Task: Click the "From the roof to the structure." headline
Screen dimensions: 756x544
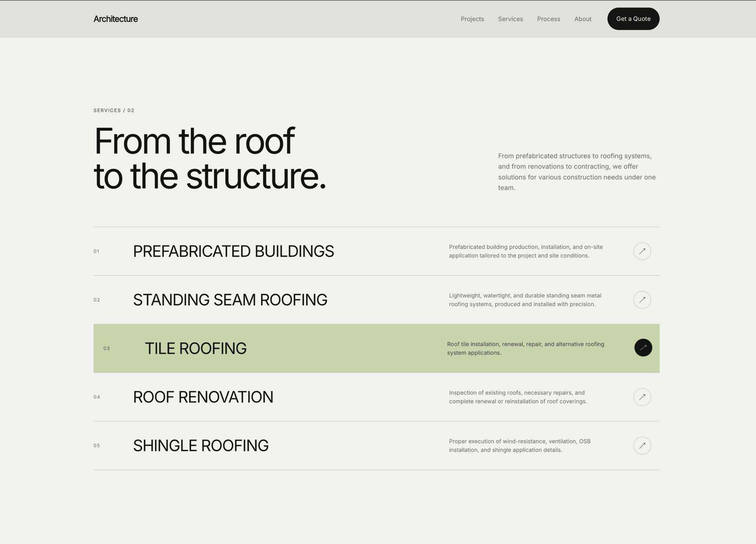Action: (x=210, y=158)
